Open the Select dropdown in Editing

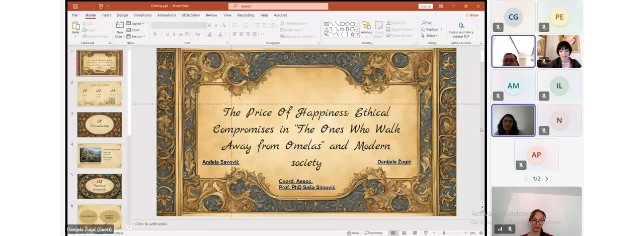coord(430,36)
